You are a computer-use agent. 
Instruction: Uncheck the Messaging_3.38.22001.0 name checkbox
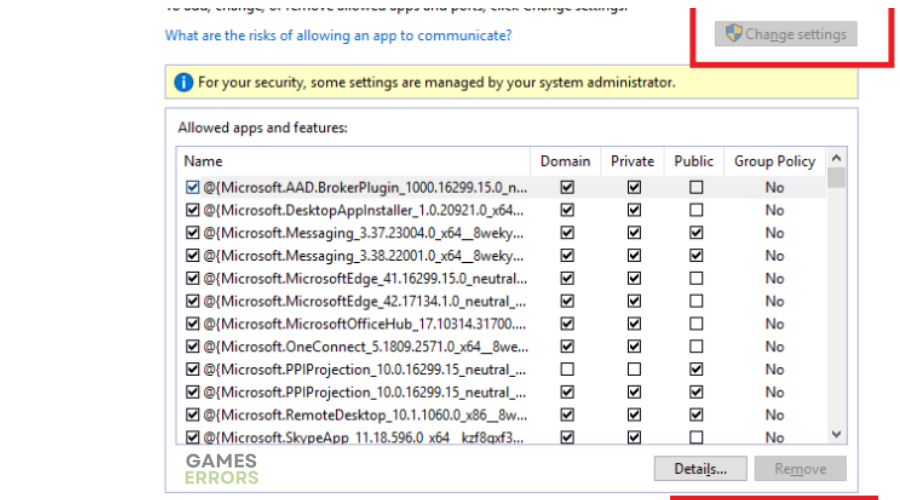point(192,255)
